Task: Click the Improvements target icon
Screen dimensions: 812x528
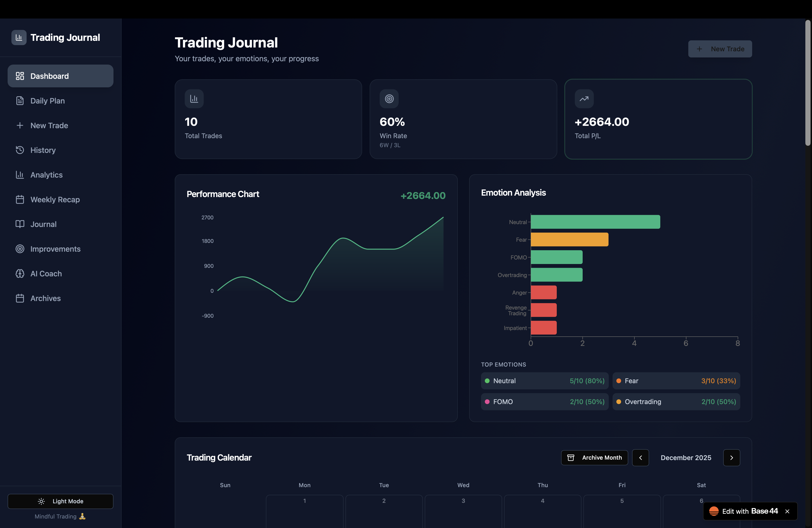Action: click(20, 249)
